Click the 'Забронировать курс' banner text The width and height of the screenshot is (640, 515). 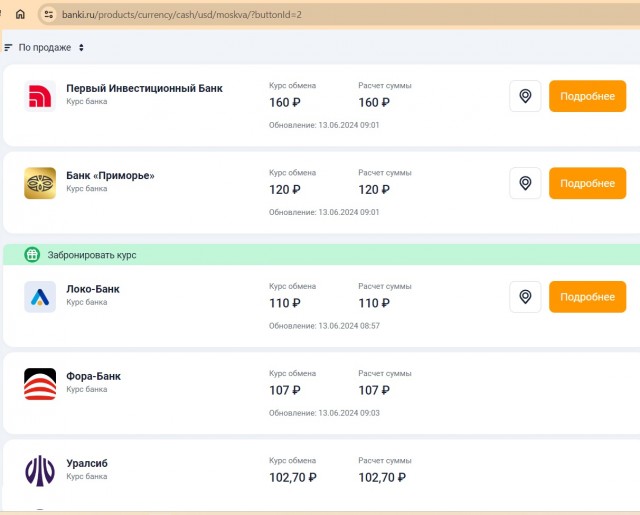point(92,255)
